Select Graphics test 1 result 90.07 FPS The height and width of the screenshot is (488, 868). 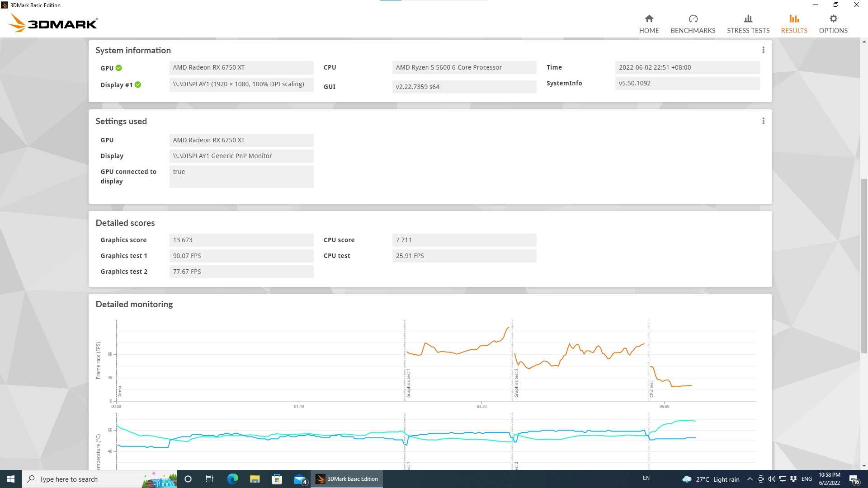pyautogui.click(x=241, y=256)
